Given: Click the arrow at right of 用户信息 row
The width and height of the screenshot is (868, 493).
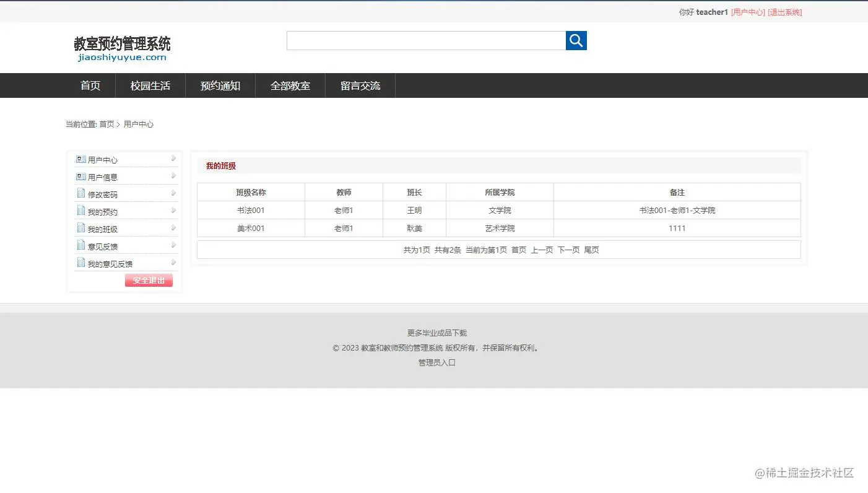Looking at the screenshot, I should click(x=173, y=176).
